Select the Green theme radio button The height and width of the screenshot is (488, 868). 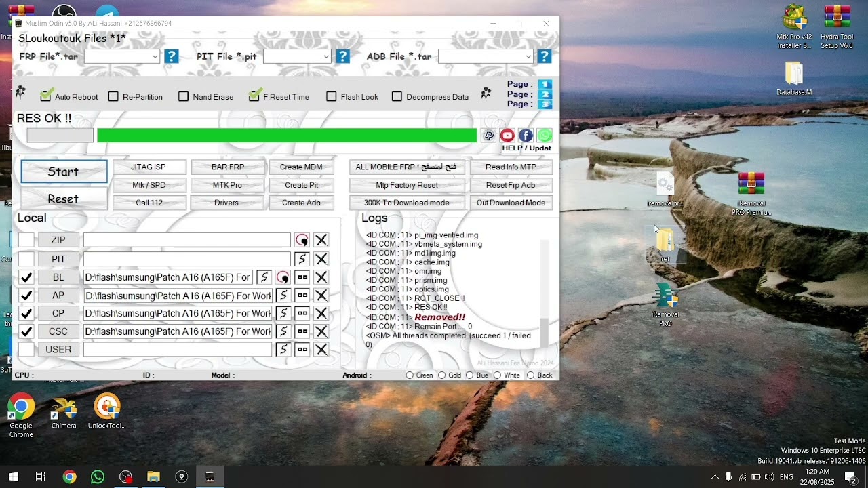(410, 375)
